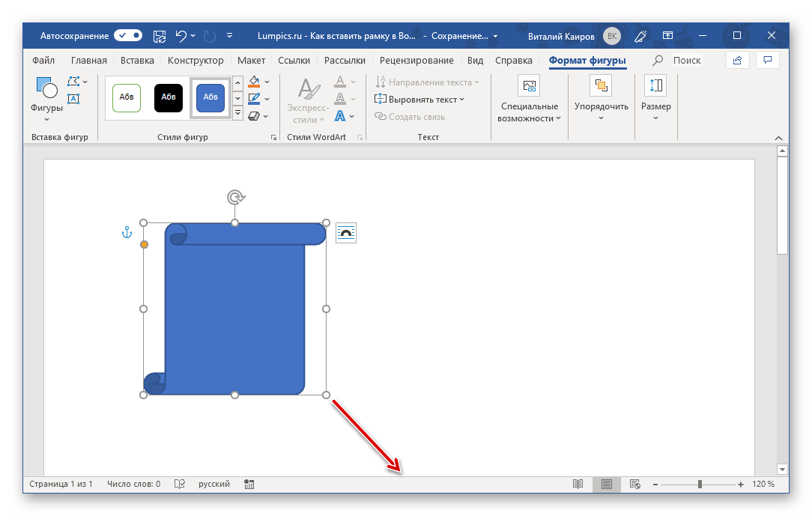
Task: Click the Shape Fill paint bucket icon
Action: click(255, 81)
